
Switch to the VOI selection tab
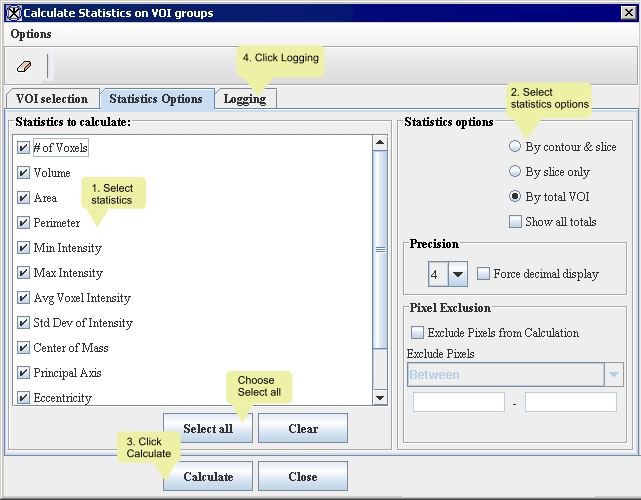pyautogui.click(x=52, y=98)
